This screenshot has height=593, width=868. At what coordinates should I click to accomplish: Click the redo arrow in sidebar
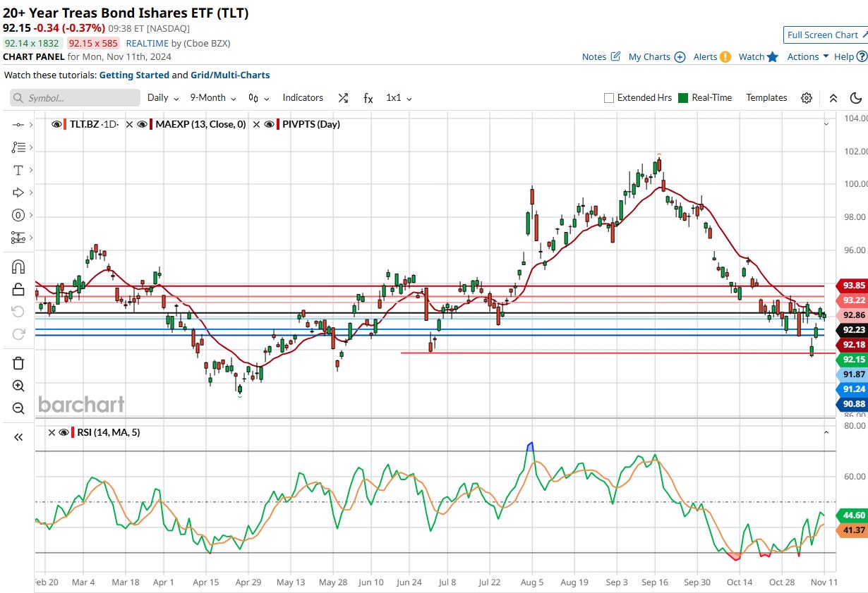(x=18, y=334)
